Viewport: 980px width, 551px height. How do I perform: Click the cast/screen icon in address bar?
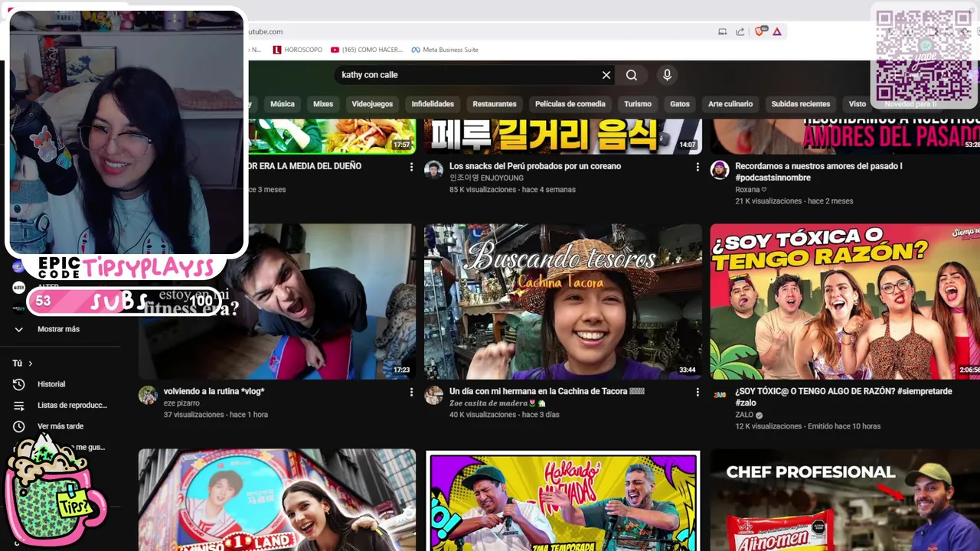(x=722, y=31)
